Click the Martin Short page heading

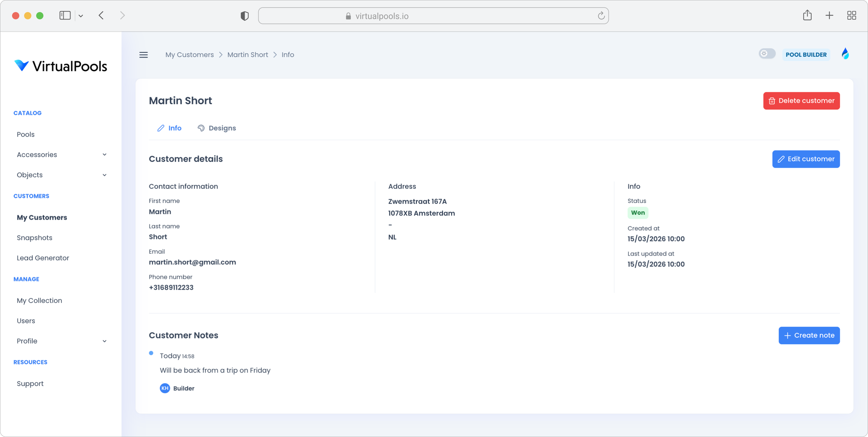pos(180,101)
